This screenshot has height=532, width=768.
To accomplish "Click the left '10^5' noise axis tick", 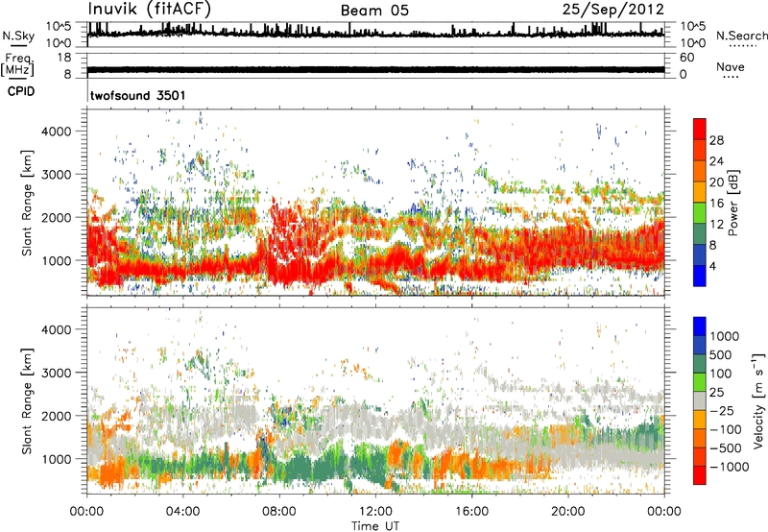I will point(59,26).
